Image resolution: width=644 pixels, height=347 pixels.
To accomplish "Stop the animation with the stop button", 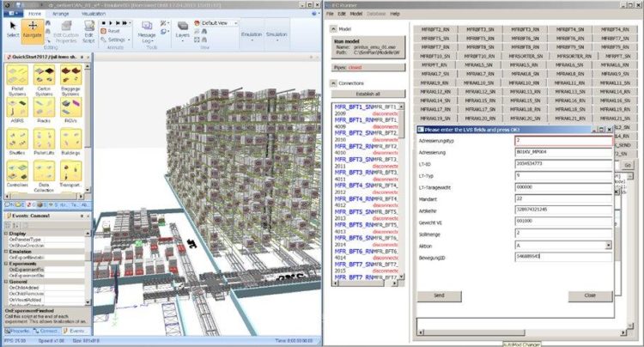I will pyautogui.click(x=104, y=23).
